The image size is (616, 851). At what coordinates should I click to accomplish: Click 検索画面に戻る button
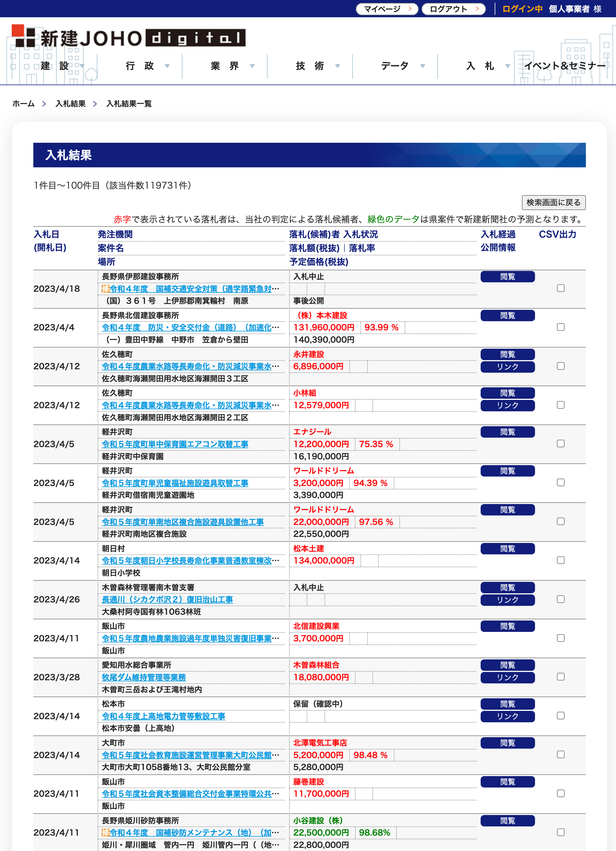[x=553, y=203]
